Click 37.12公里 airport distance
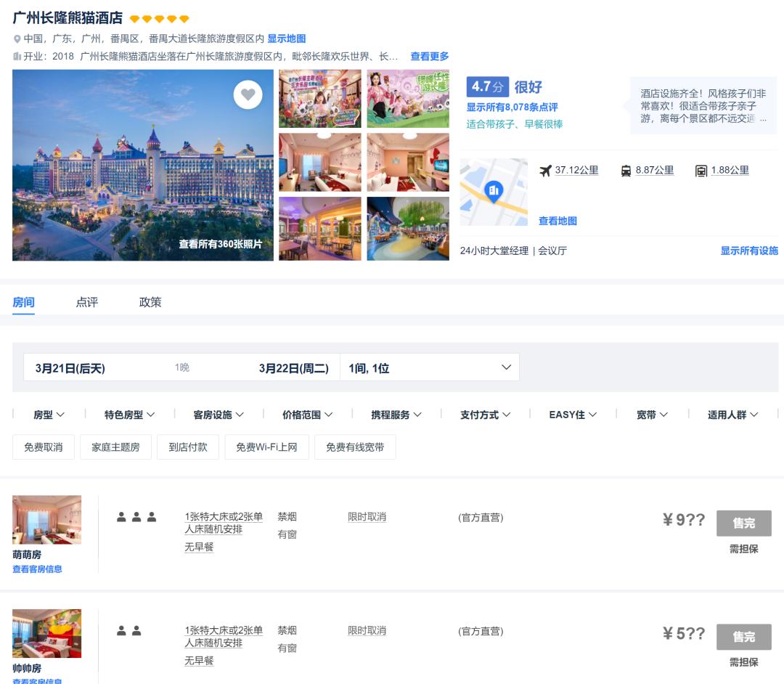Image resolution: width=784 pixels, height=684 pixels. [576, 170]
